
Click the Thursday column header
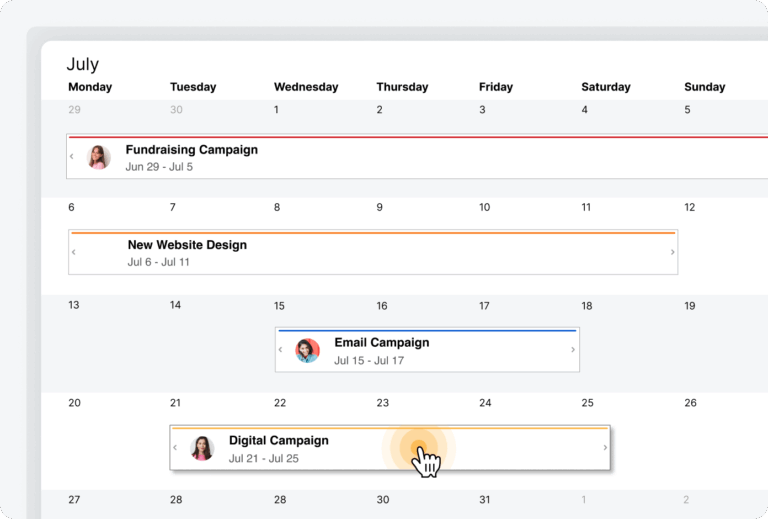[x=402, y=87]
